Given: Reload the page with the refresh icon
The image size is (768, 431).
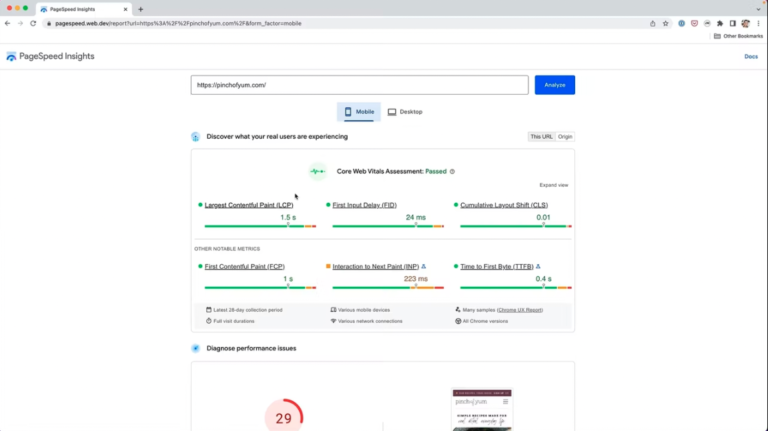Looking at the screenshot, I should [33, 24].
